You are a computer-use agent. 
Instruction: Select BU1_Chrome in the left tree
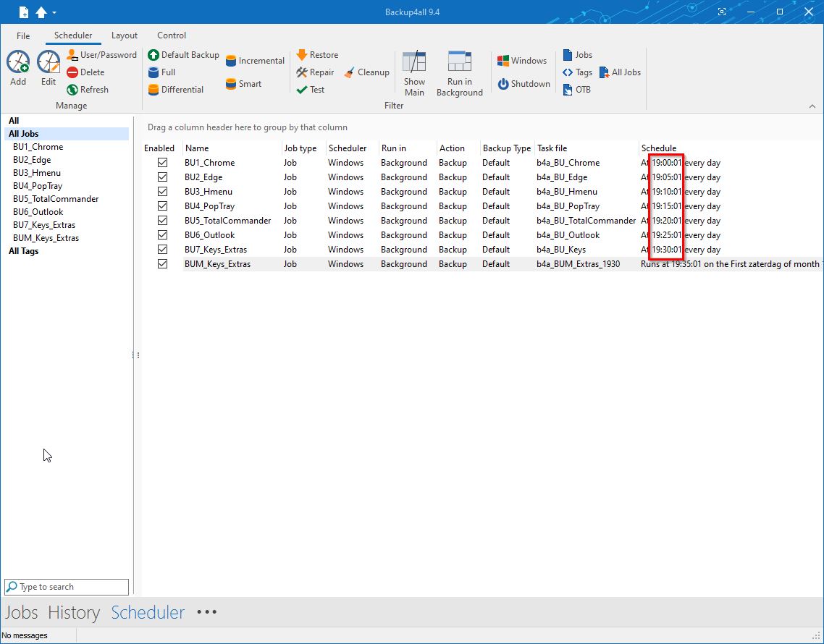pos(38,147)
